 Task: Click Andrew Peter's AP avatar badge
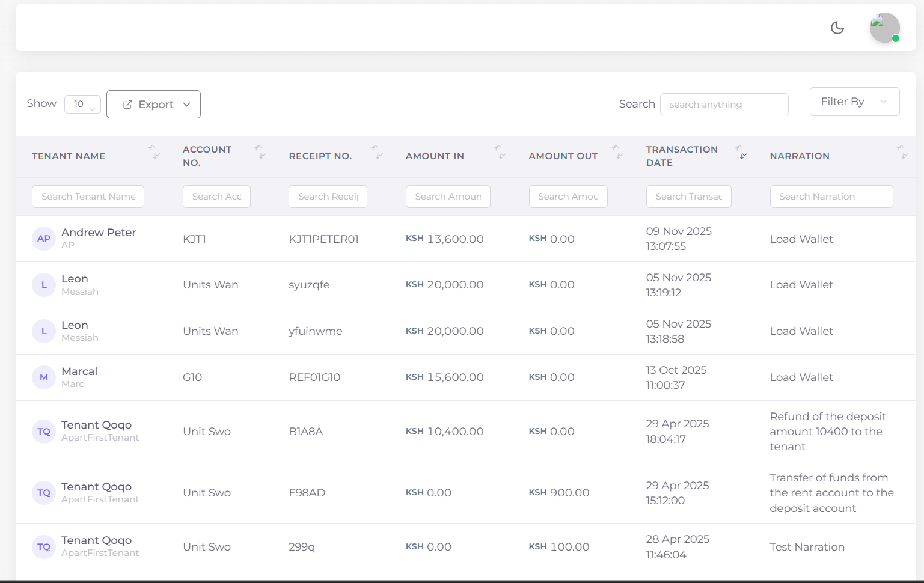(x=43, y=239)
